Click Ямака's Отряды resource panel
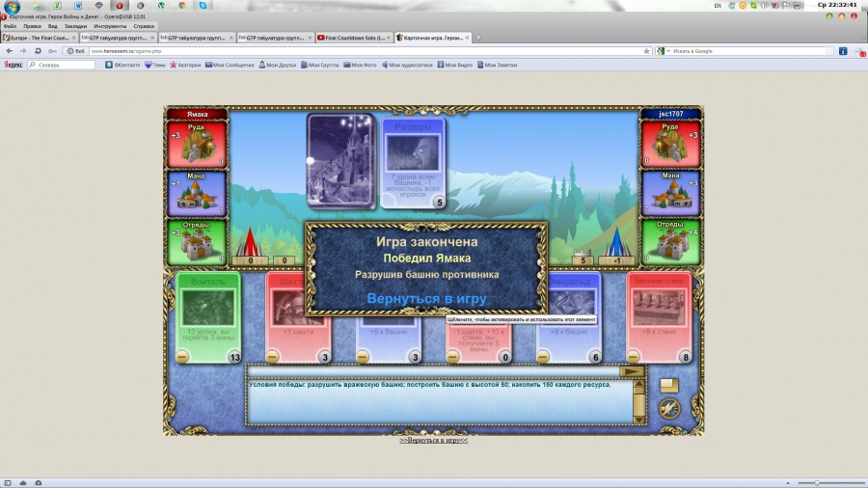The image size is (868, 488). pos(197,242)
